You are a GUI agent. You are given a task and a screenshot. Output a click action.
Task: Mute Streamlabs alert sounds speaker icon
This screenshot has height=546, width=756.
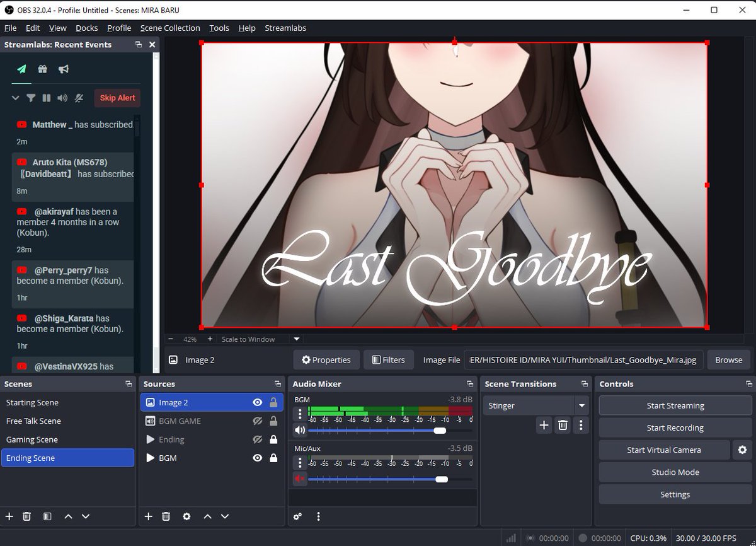click(x=62, y=98)
